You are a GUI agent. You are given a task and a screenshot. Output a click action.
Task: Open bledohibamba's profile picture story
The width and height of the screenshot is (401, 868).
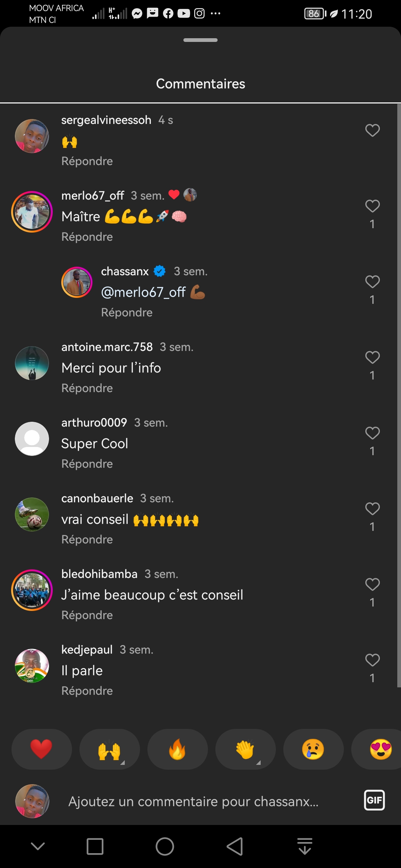pos(32,590)
